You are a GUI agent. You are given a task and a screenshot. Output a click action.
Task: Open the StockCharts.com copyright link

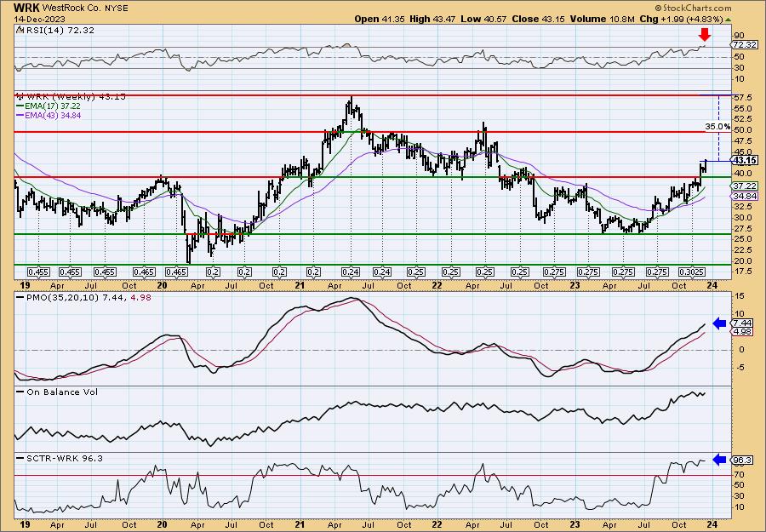pos(693,8)
